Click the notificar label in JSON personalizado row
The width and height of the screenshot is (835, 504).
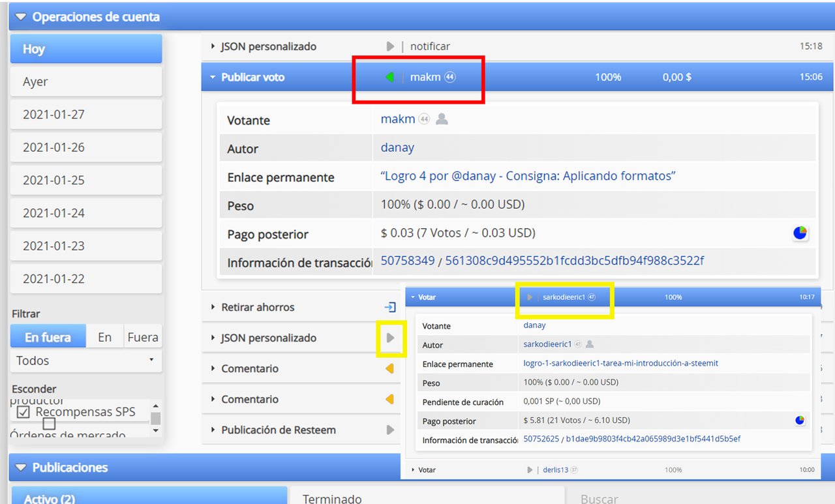coord(430,46)
